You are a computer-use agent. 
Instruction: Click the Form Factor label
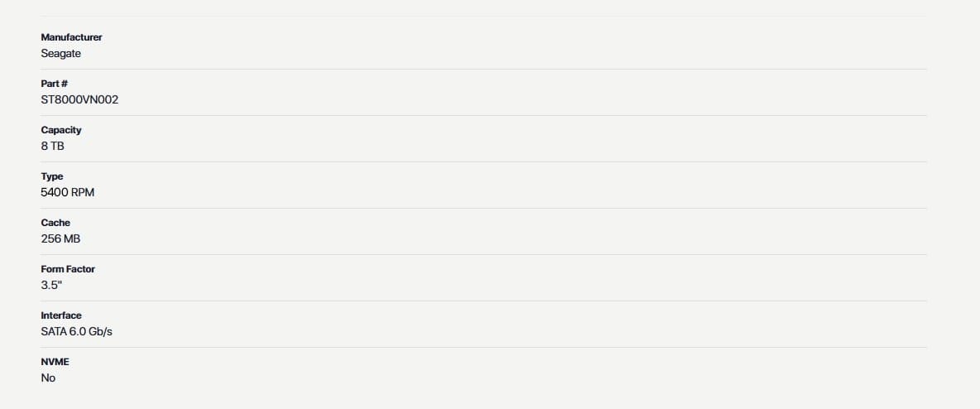(68, 269)
